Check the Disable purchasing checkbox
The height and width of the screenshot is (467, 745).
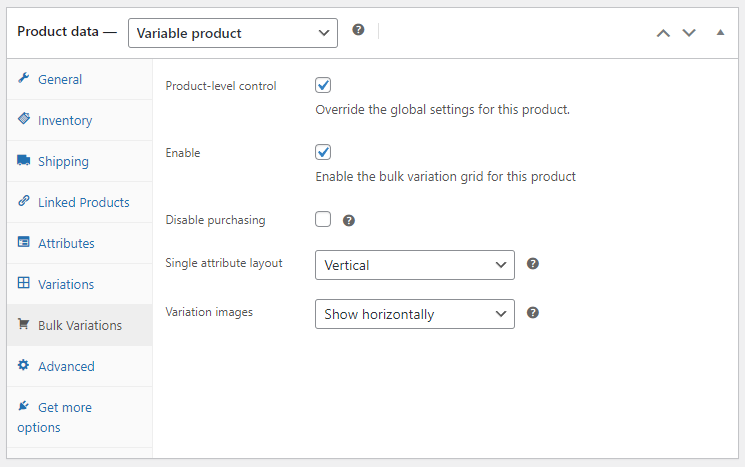tap(323, 219)
